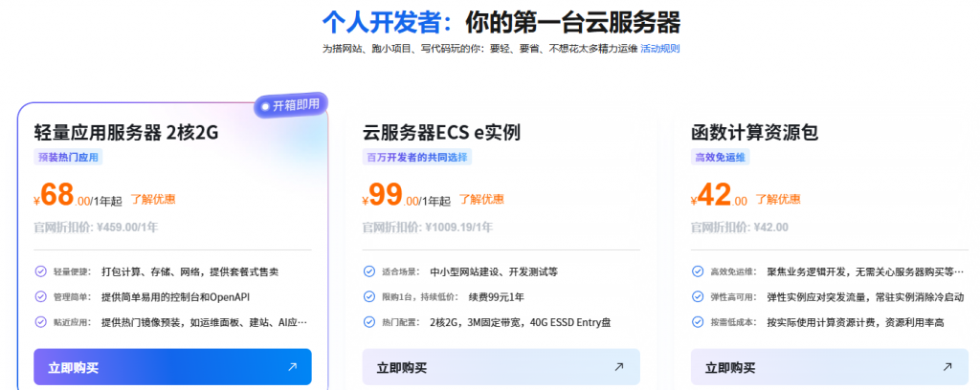This screenshot has height=390, width=980.
Task: Click the check icon beside 轻量便捷
Action: [x=40, y=271]
